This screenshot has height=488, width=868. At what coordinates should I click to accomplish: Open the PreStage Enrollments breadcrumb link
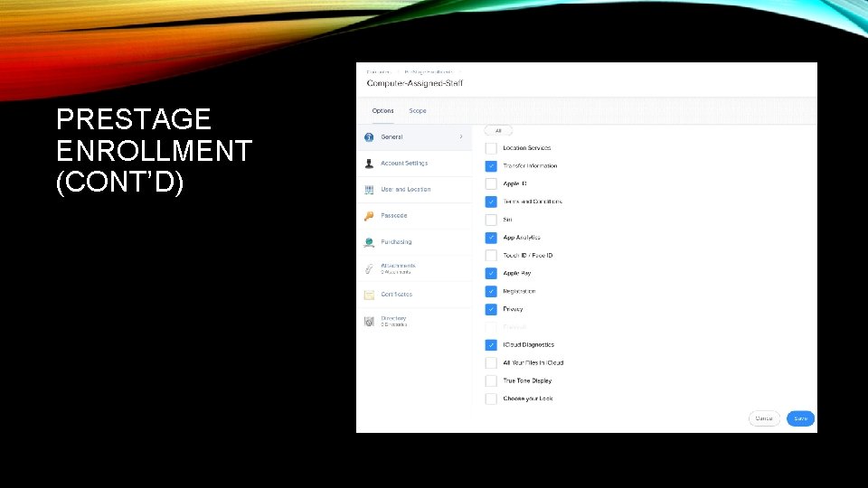[429, 72]
